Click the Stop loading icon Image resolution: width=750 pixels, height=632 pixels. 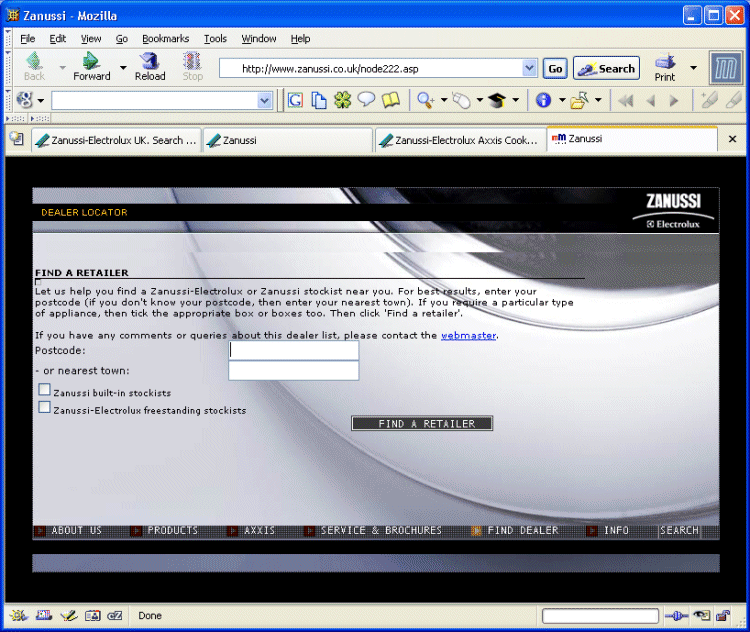tap(192, 61)
